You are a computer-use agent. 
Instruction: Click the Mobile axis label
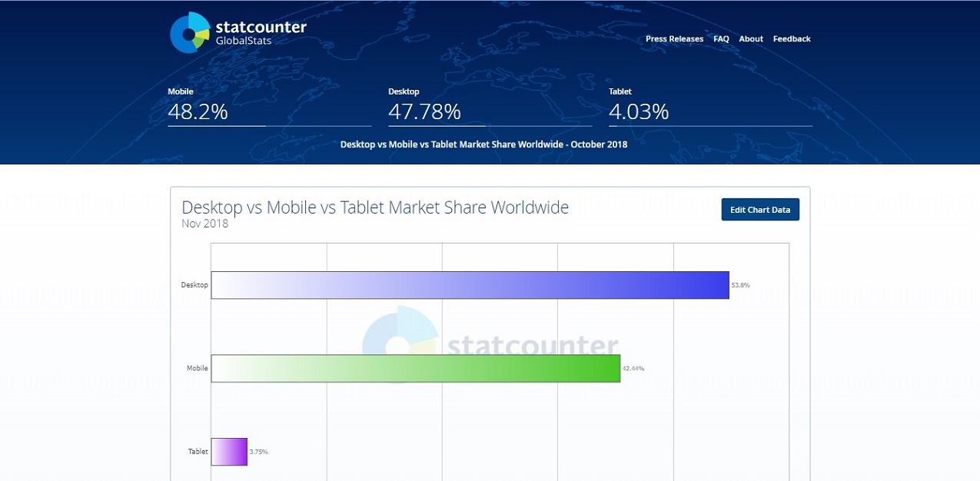click(198, 368)
